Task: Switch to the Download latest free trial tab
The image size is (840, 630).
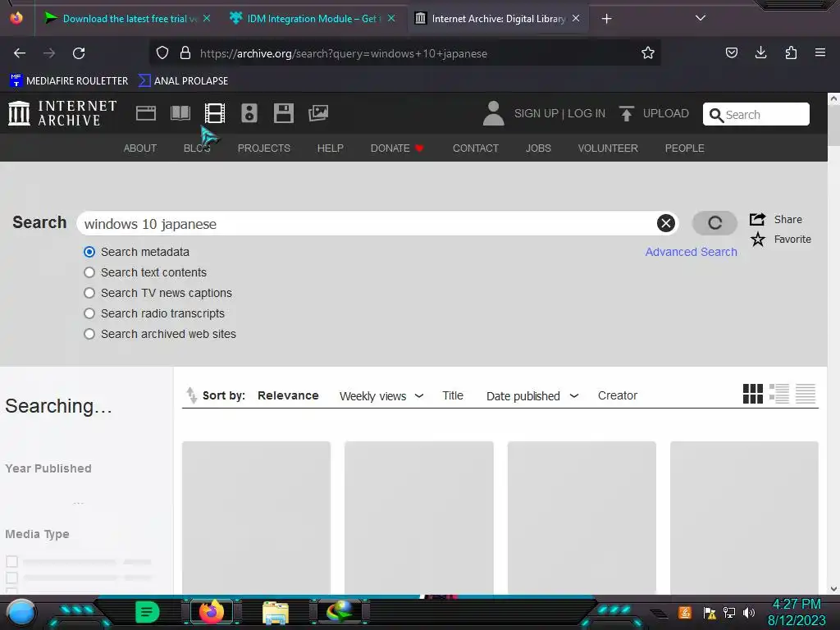Action: (127, 18)
